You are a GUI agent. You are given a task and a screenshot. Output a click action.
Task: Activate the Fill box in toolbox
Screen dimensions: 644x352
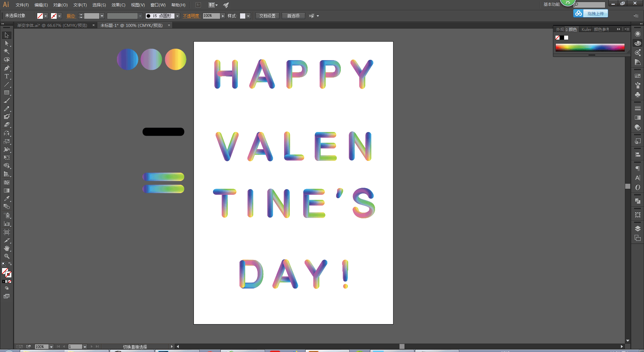[5, 271]
